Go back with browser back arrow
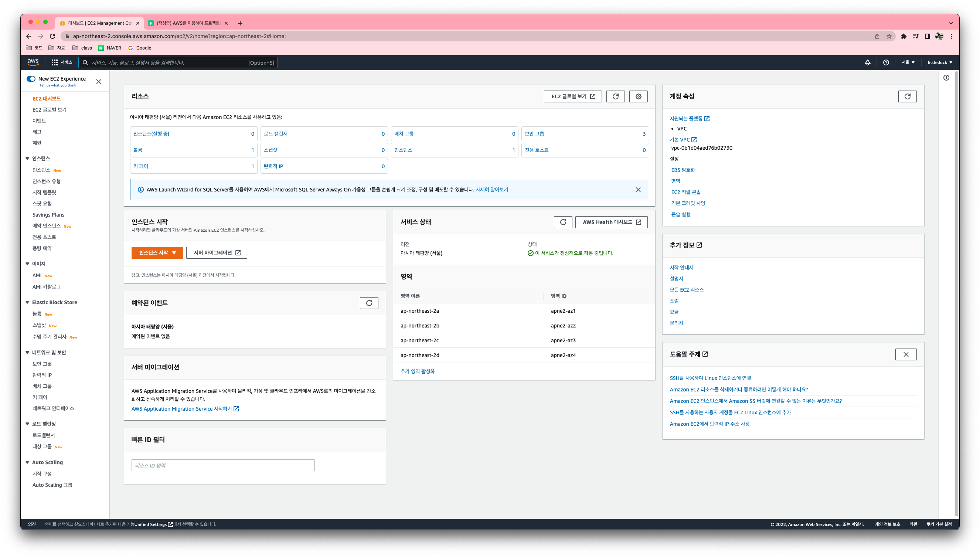Screen dimensions: 980x557 (x=29, y=36)
